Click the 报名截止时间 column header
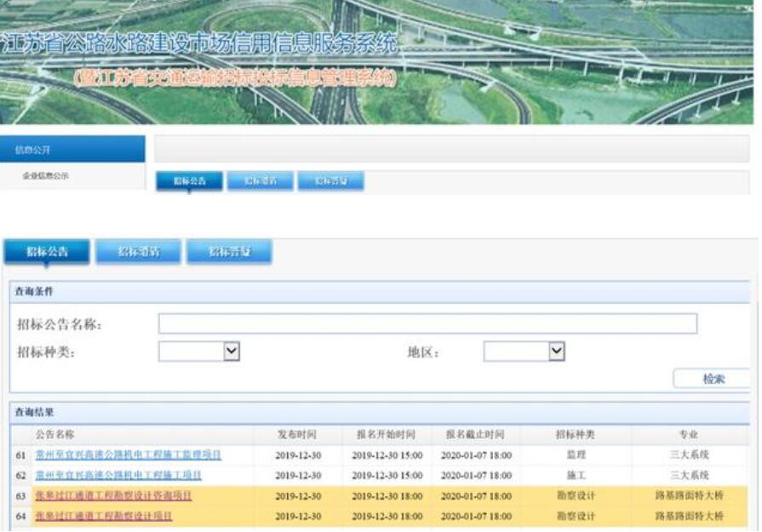The width and height of the screenshot is (762, 532). point(475,434)
